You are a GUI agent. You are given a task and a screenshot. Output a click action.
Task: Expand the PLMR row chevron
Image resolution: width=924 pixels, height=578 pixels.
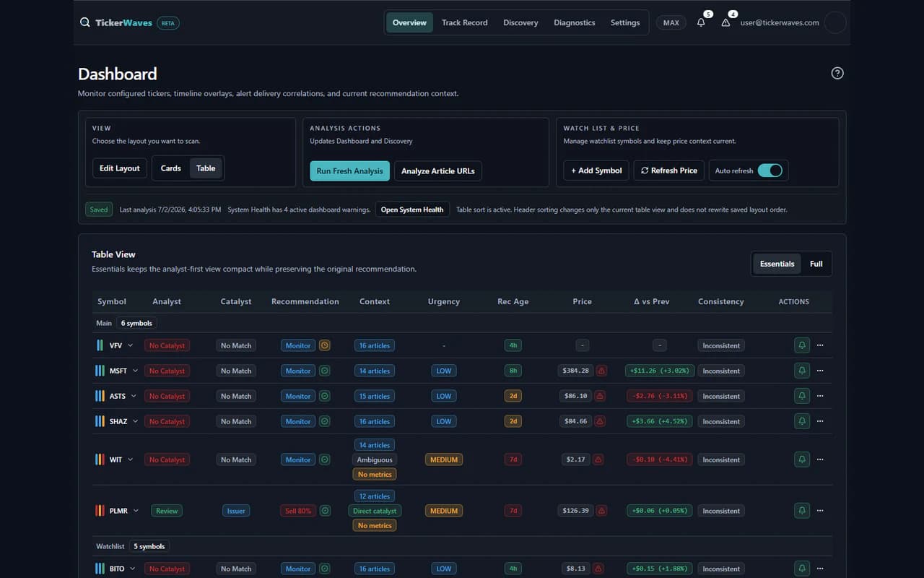tap(136, 511)
